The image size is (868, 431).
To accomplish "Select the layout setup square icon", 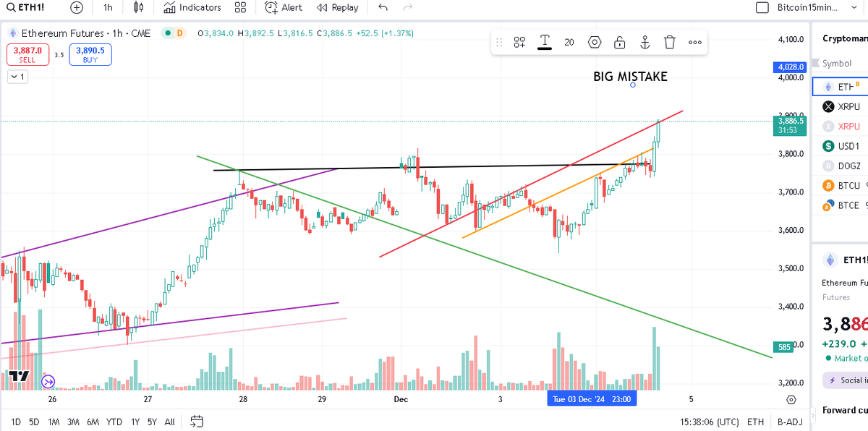I will (x=762, y=7).
